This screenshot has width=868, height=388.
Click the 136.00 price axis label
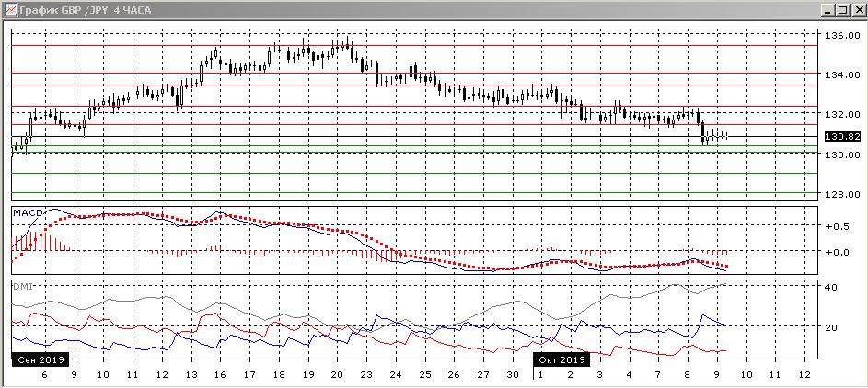tap(841, 36)
